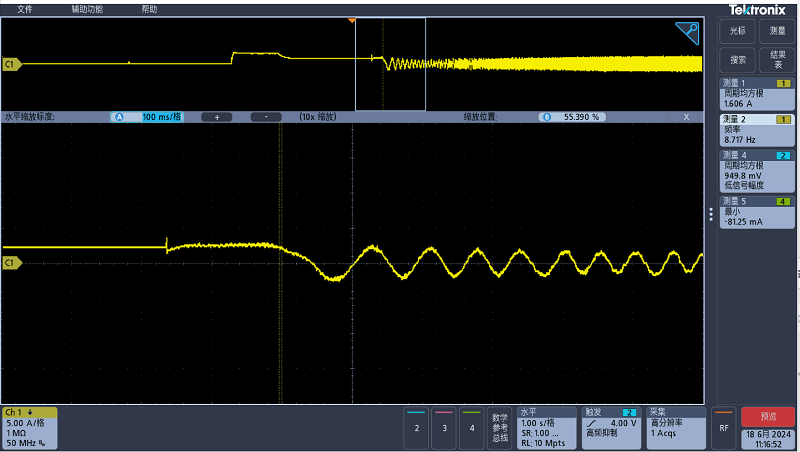Open the Ch 1 settings badge

(x=29, y=427)
